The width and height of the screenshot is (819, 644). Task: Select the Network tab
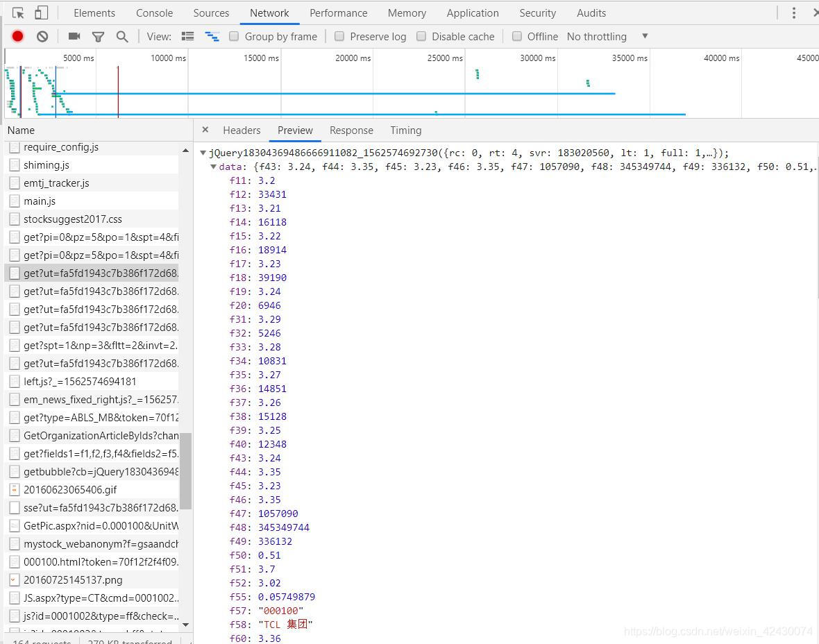[x=269, y=13]
